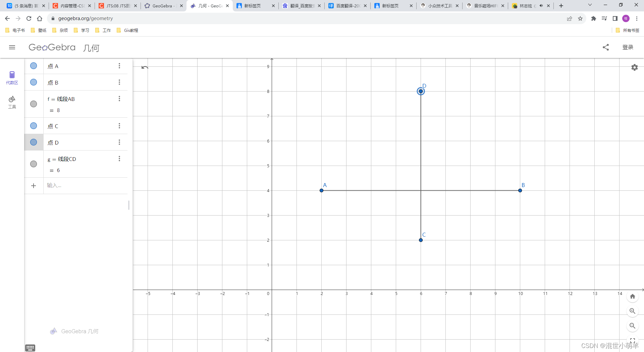The image size is (644, 352).
Task: Click the geogebra.org/geometry address bar
Action: (86, 18)
